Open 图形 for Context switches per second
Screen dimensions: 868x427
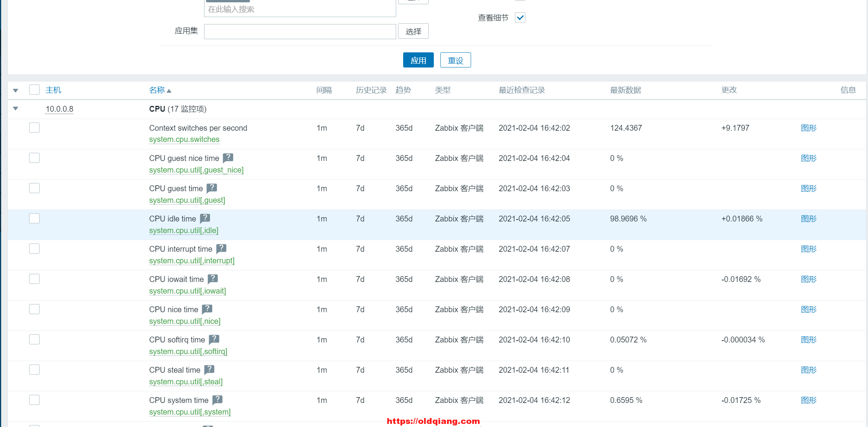pyautogui.click(x=809, y=128)
